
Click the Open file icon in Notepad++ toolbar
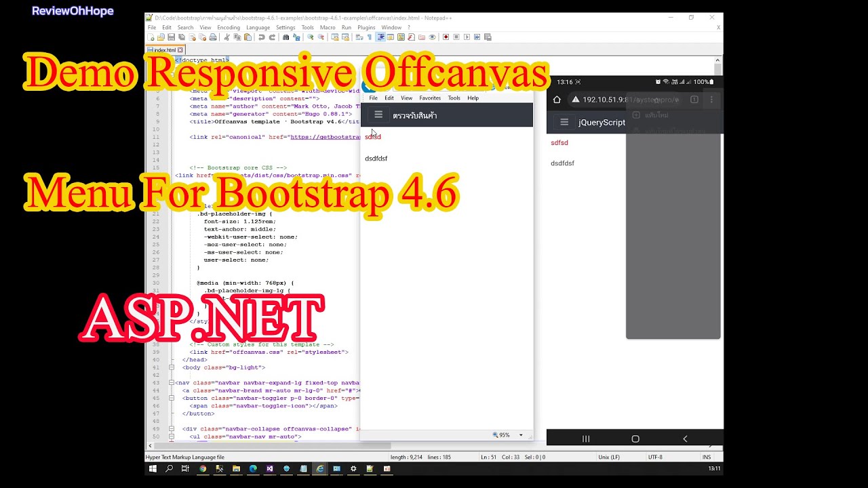click(x=161, y=37)
